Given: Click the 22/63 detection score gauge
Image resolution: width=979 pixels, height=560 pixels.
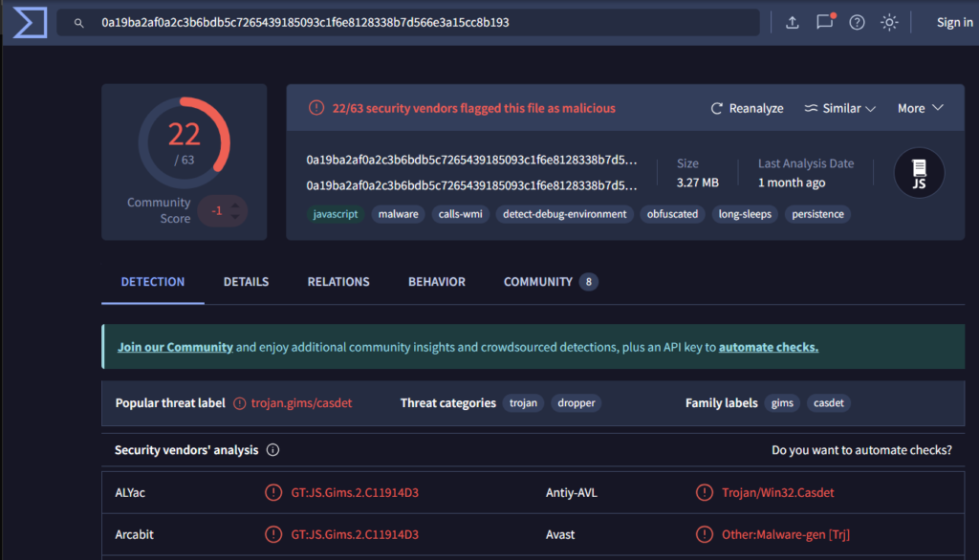Looking at the screenshot, I should pyautogui.click(x=185, y=143).
